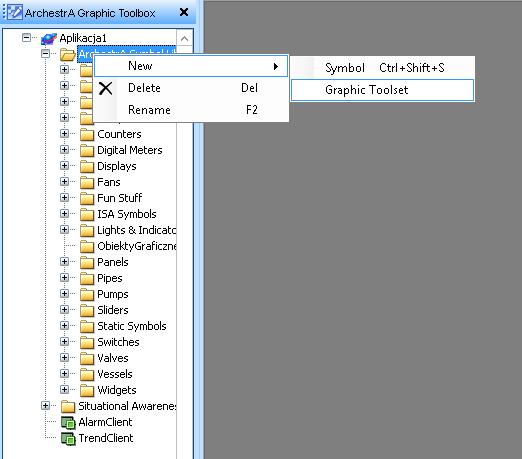Expand the Switches folder

pyautogui.click(x=64, y=342)
